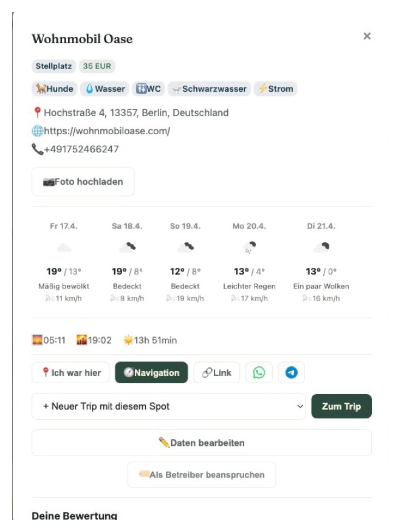Click the location pin icon beside the address
The width and height of the screenshot is (401, 532).
pyautogui.click(x=38, y=112)
